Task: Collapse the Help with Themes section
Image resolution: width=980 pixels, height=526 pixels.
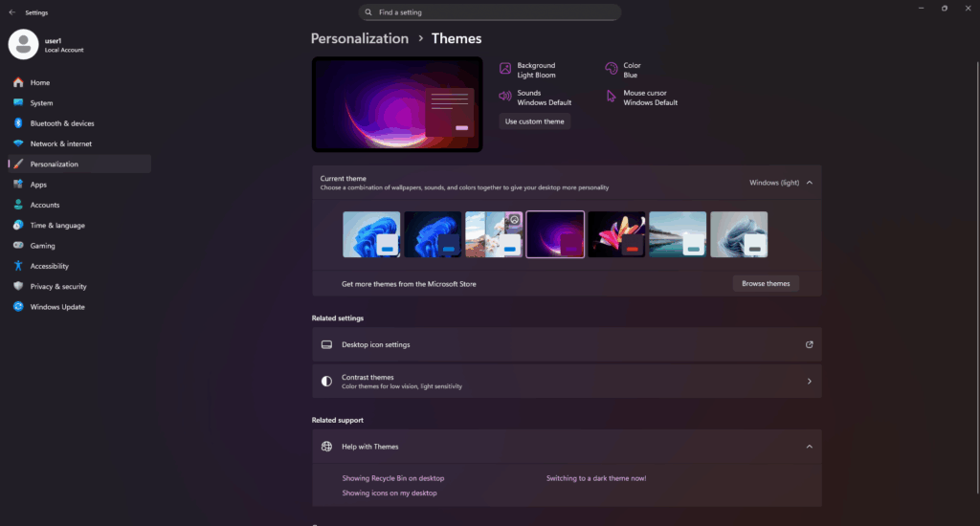Action: tap(809, 447)
